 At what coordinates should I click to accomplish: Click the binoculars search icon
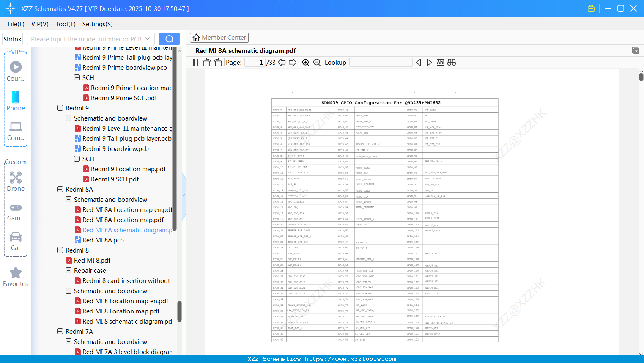click(x=452, y=63)
